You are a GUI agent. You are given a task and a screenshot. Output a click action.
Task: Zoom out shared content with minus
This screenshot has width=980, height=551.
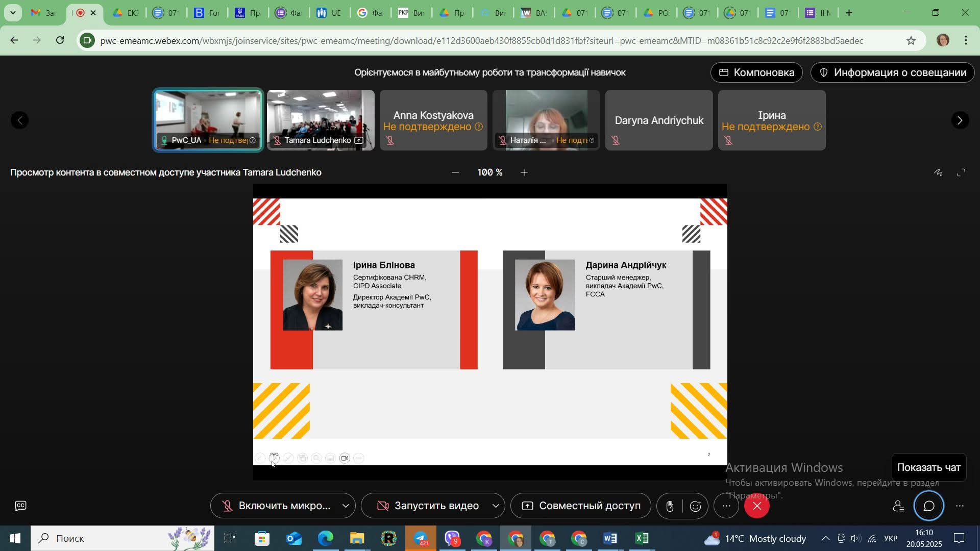tap(455, 173)
